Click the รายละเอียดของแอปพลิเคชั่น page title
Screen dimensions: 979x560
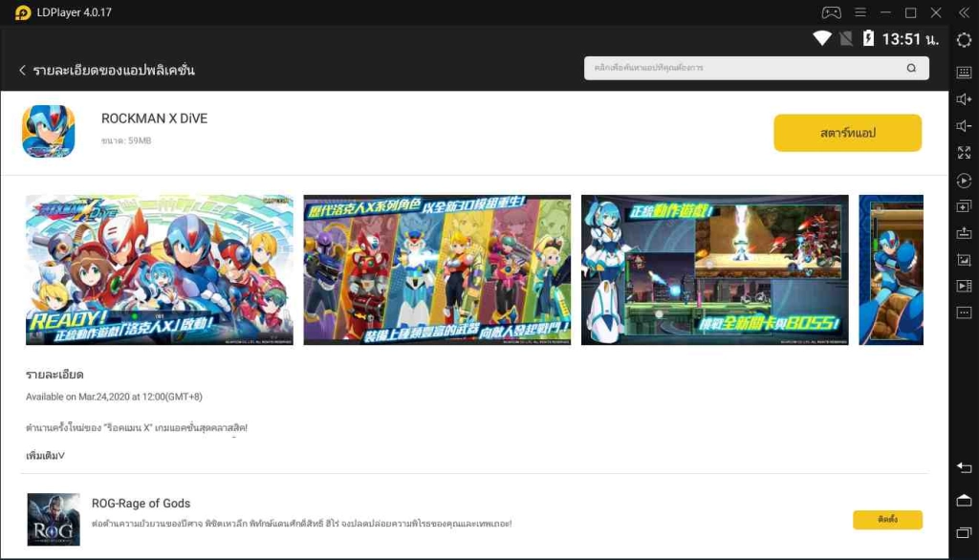114,70
